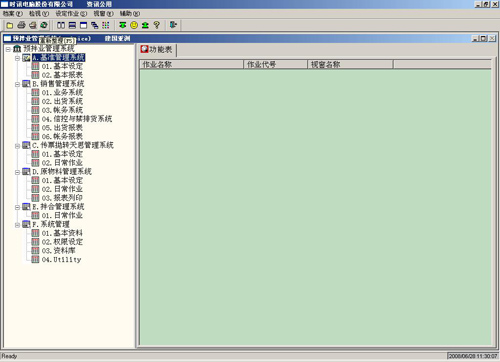Image resolution: width=500 pixels, height=362 pixels.
Task: Select 05. 出货报表 tree item
Action: [x=62, y=128]
